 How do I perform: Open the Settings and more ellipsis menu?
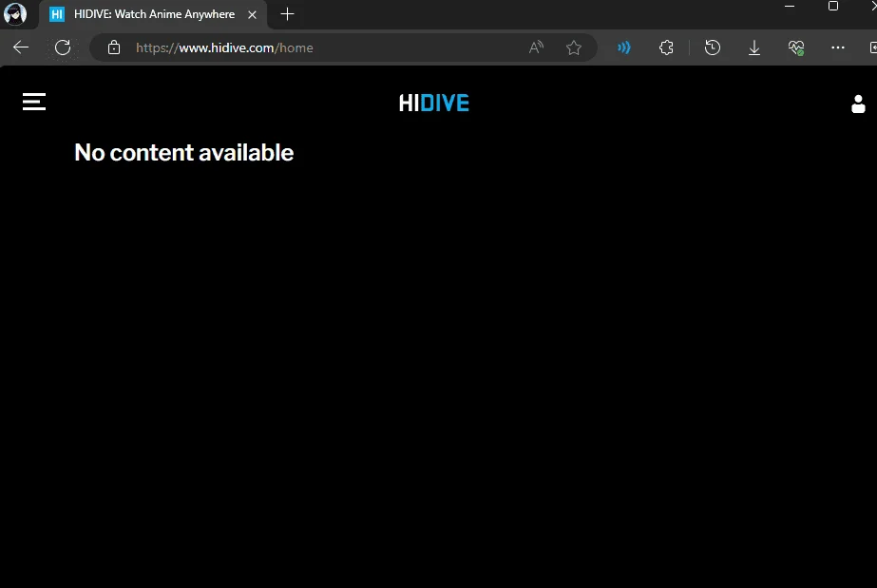click(838, 47)
